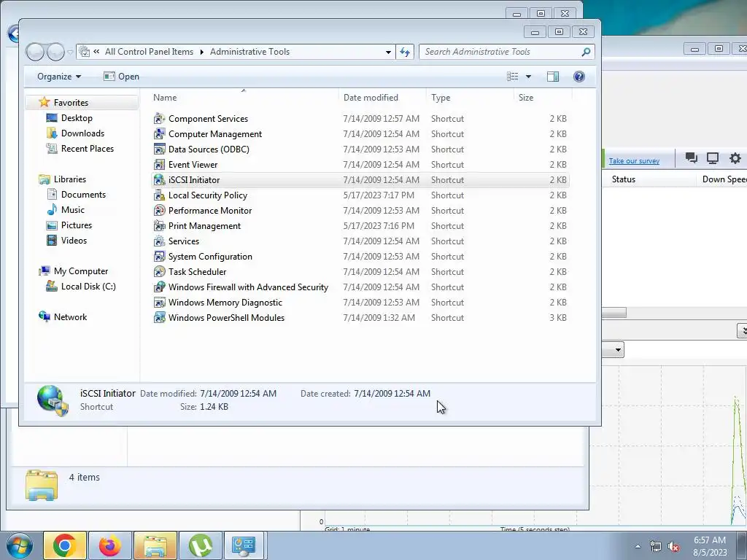Sort by the Name column header
The width and height of the screenshot is (747, 560).
pos(244,98)
